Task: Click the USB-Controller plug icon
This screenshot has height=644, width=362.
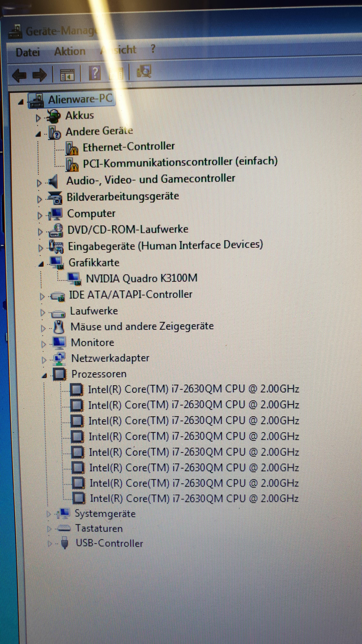Action: tap(65, 543)
